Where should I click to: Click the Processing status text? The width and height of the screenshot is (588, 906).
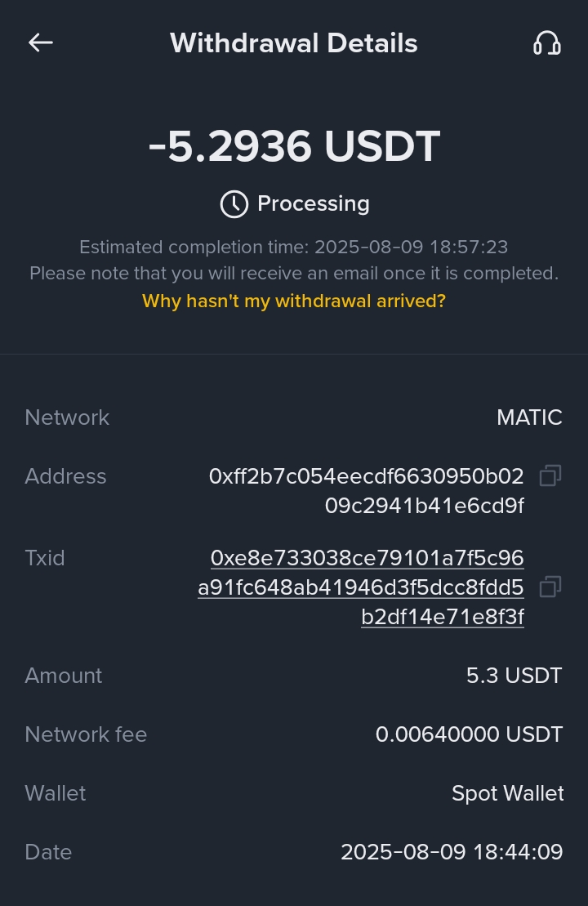(x=314, y=203)
